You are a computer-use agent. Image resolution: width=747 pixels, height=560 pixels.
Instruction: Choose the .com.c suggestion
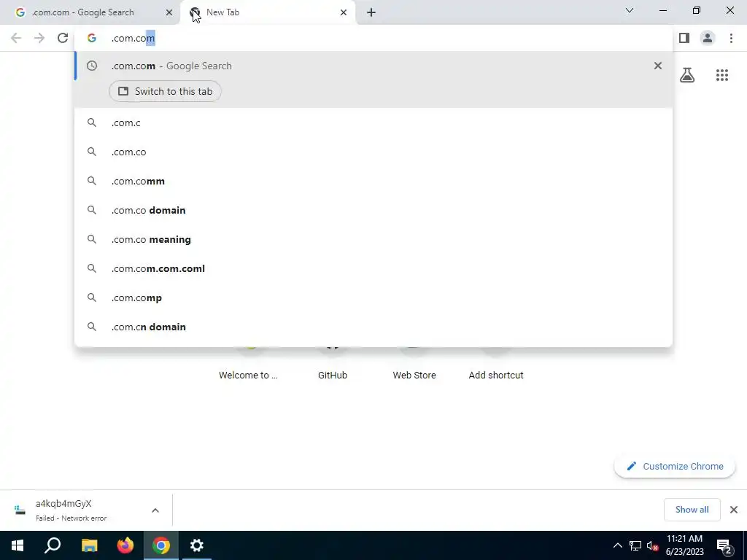pyautogui.click(x=373, y=122)
